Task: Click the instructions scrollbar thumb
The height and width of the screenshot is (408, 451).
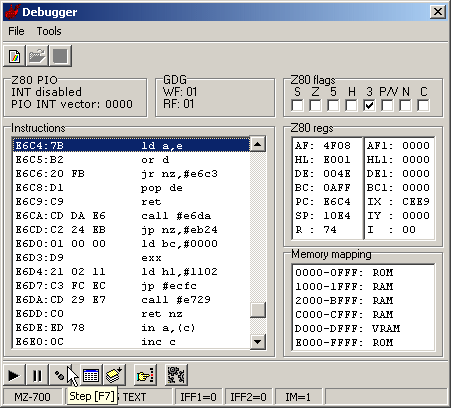Action: click(x=258, y=310)
